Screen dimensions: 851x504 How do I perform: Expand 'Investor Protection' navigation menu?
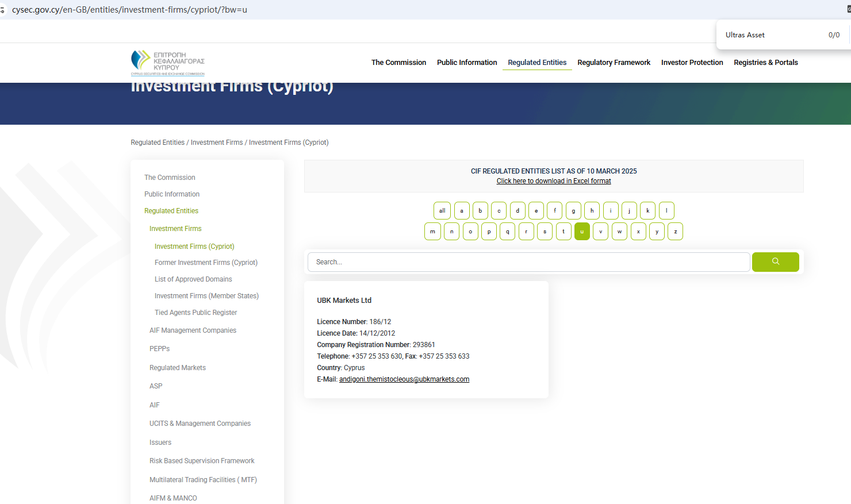(692, 63)
